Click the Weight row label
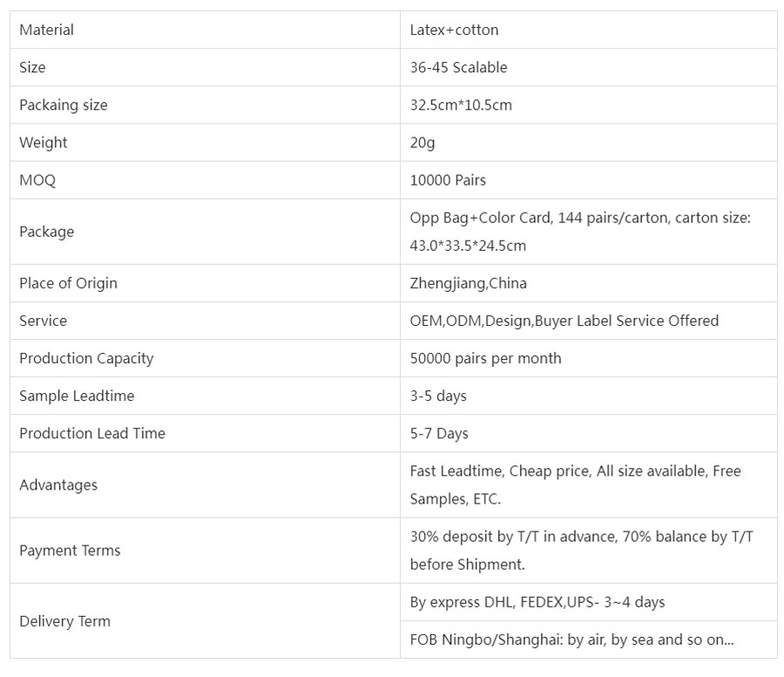This screenshot has height=677, width=784. coord(44,143)
